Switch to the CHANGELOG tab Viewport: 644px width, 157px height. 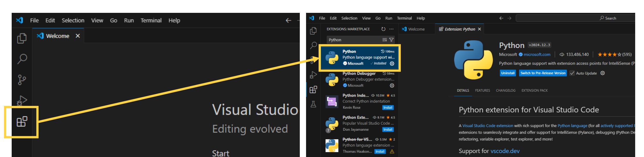click(506, 90)
